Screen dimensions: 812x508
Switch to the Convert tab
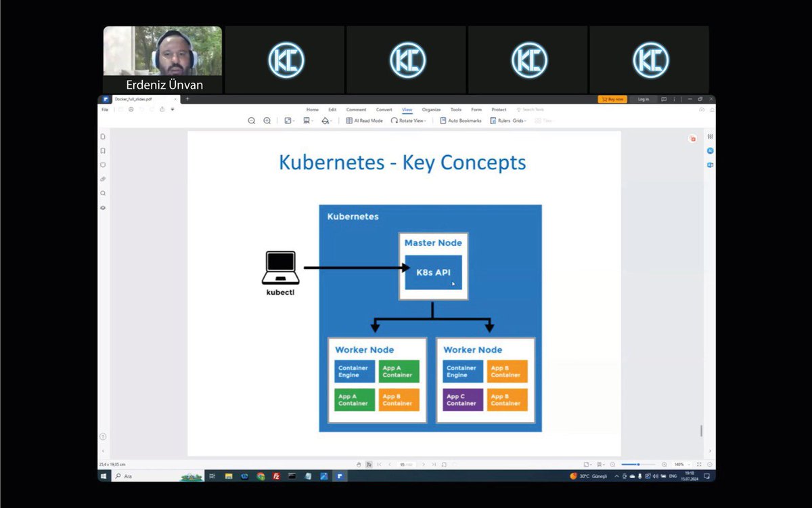(x=384, y=109)
